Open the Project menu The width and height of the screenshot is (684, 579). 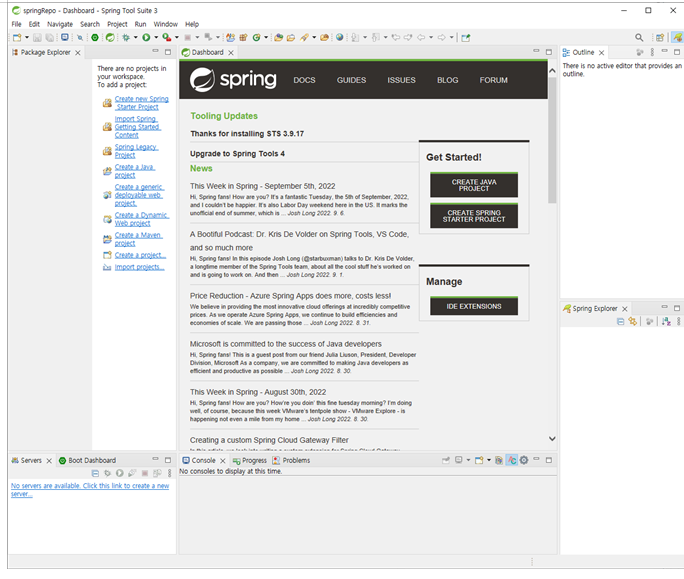(x=117, y=24)
